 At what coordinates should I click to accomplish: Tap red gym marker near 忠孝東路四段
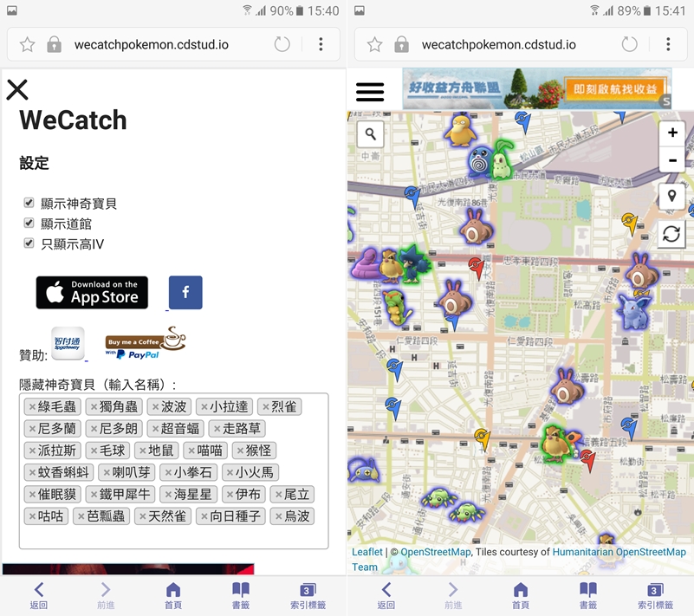pos(477,269)
